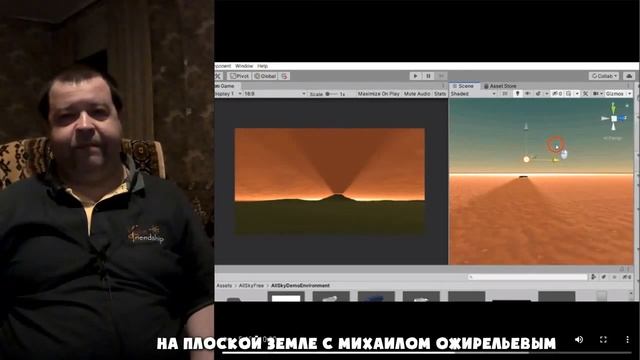This screenshot has width=640, height=360.
Task: Click the Game view rendered image
Action: pyautogui.click(x=330, y=182)
